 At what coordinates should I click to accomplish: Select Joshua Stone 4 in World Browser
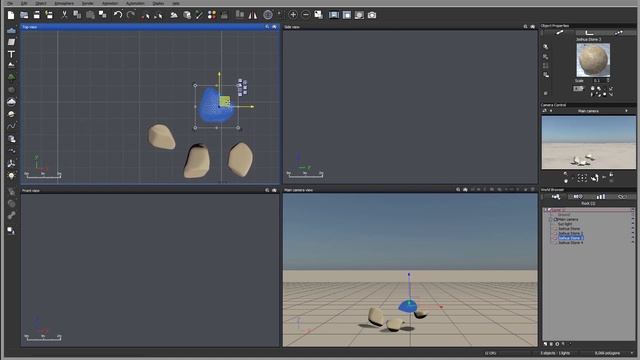[571, 243]
